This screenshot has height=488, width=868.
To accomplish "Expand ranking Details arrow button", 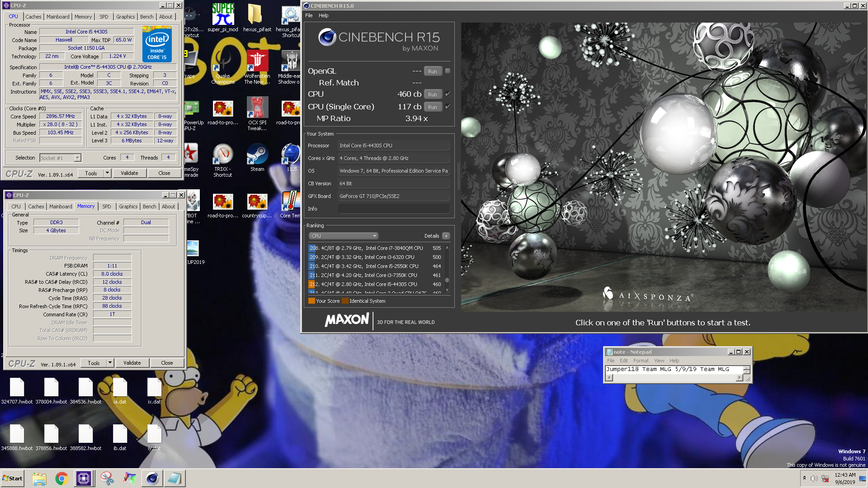I will 446,236.
